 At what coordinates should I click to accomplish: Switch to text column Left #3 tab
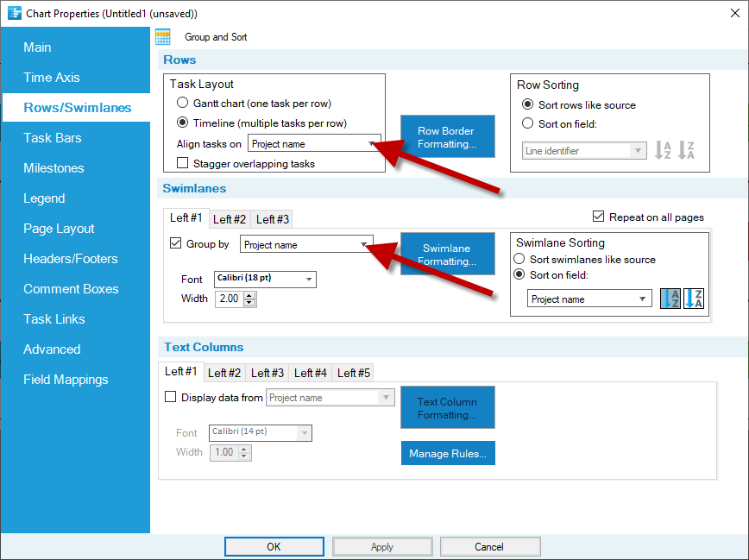[267, 373]
